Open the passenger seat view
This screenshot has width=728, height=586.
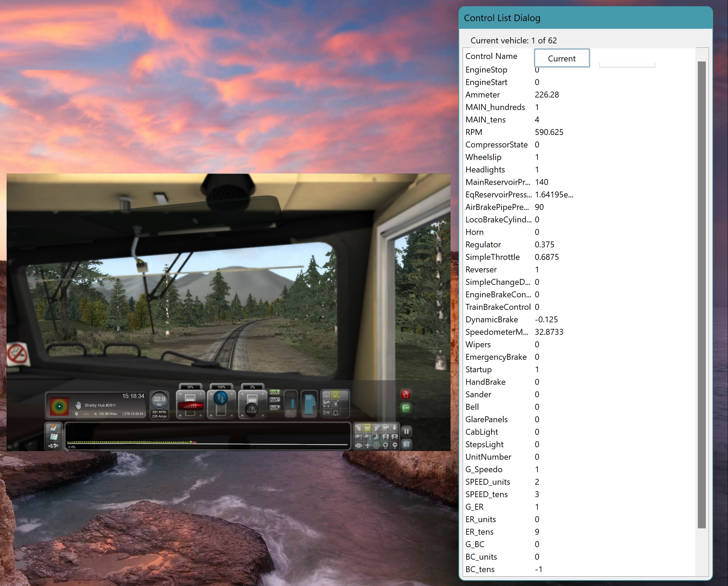376,436
